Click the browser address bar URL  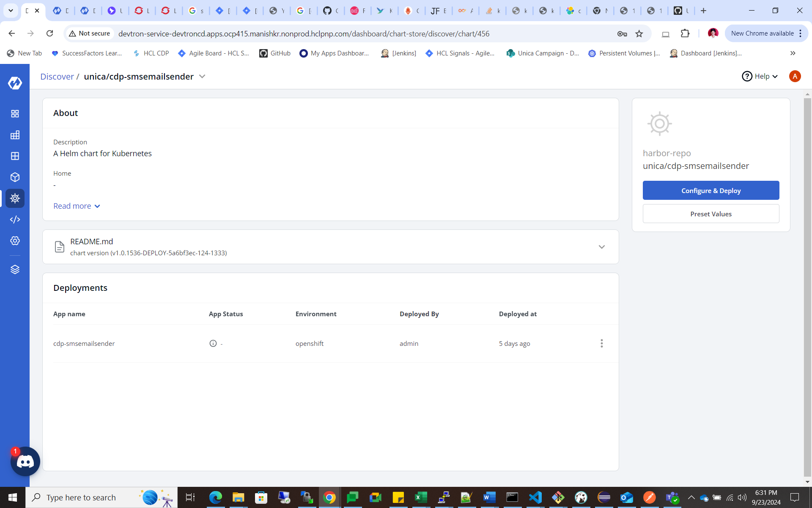click(304, 33)
